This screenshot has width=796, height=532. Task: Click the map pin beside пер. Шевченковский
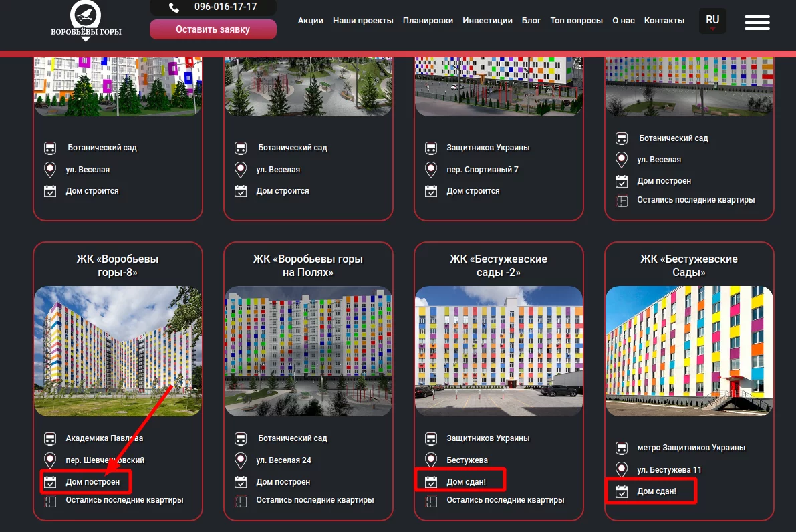click(50, 460)
